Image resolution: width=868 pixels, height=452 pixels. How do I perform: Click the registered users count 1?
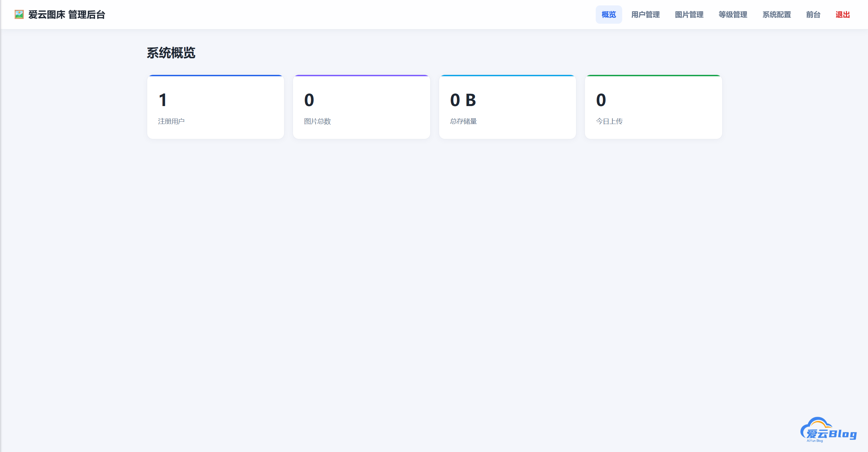point(163,100)
